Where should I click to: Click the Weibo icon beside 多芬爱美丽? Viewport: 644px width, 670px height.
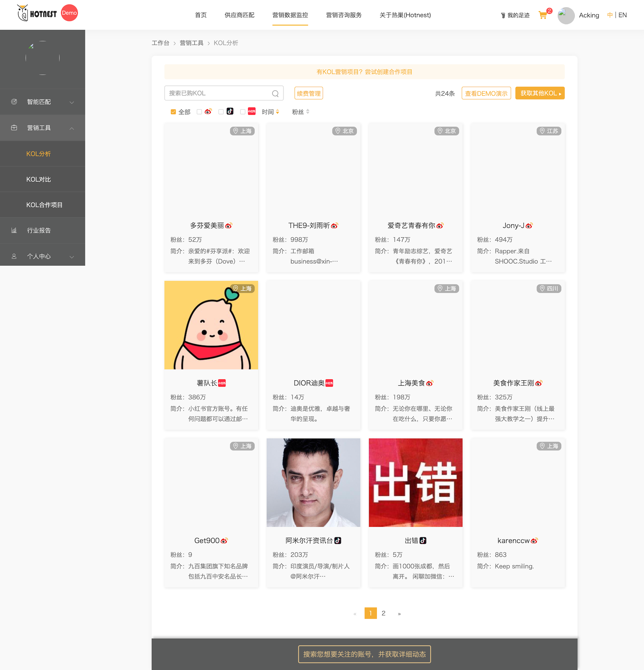coord(229,226)
